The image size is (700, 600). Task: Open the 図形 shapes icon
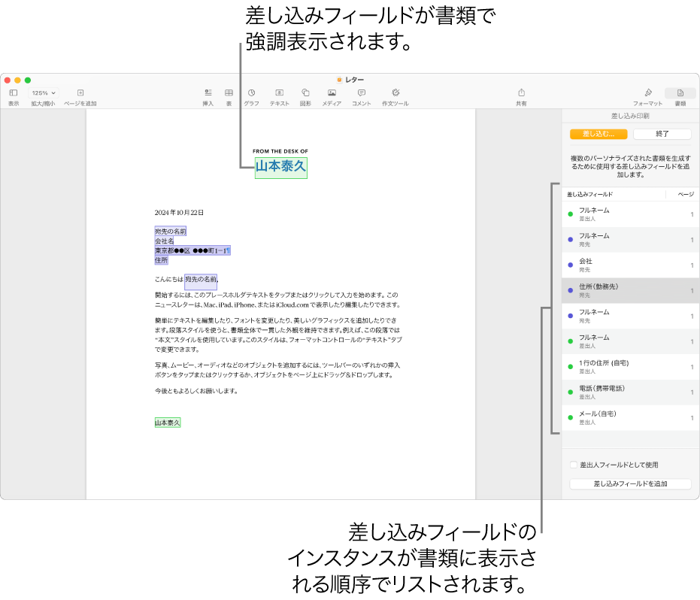(x=306, y=93)
